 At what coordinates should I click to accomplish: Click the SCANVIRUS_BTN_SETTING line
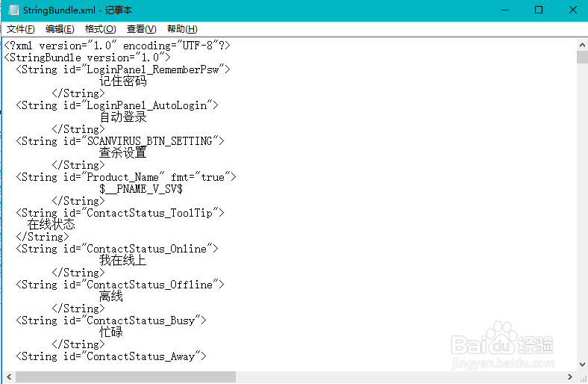[120, 141]
